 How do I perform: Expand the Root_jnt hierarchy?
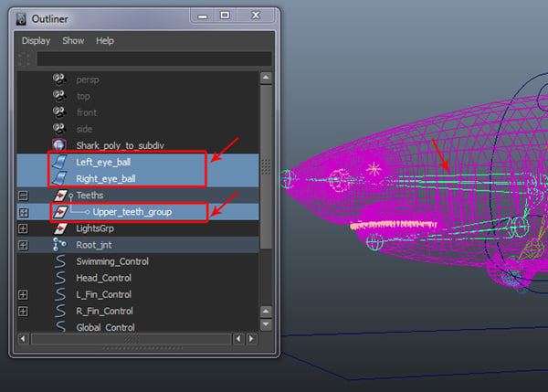(x=23, y=245)
